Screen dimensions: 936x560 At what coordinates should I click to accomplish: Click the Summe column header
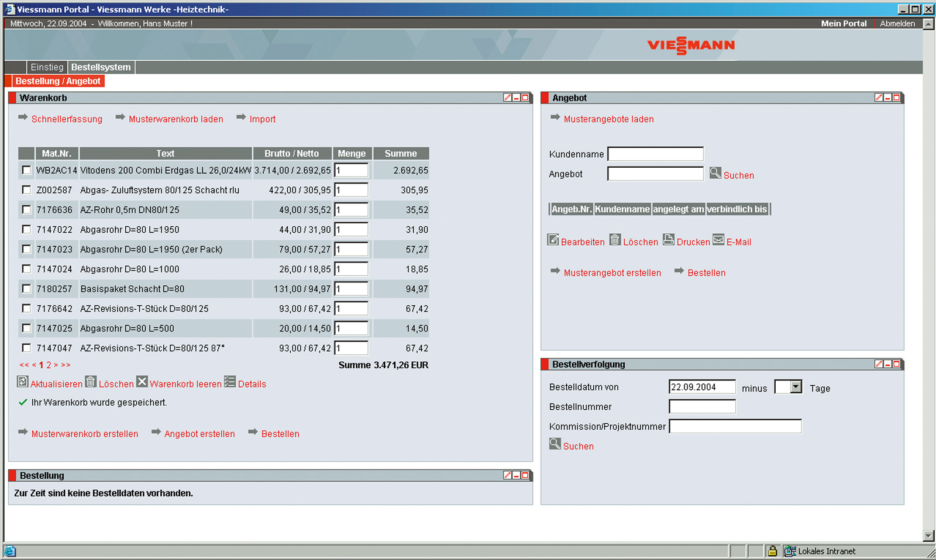click(x=401, y=153)
